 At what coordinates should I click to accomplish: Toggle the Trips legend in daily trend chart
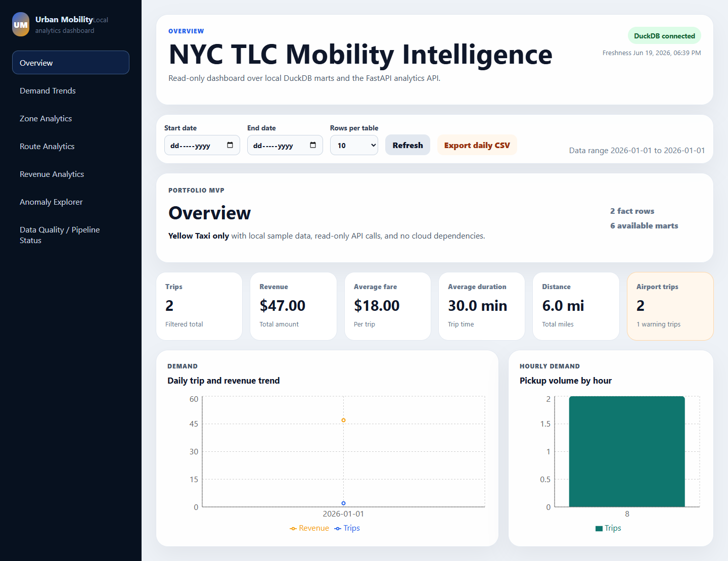point(347,528)
